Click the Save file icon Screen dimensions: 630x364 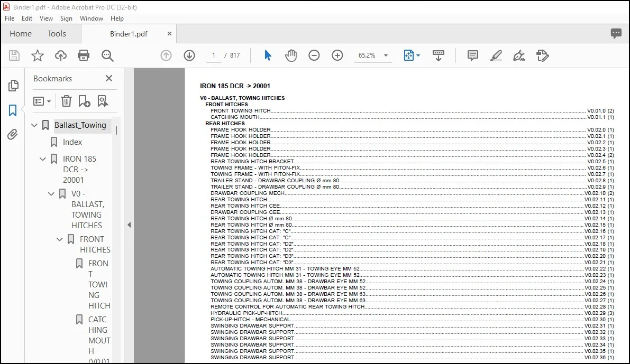pos(14,55)
